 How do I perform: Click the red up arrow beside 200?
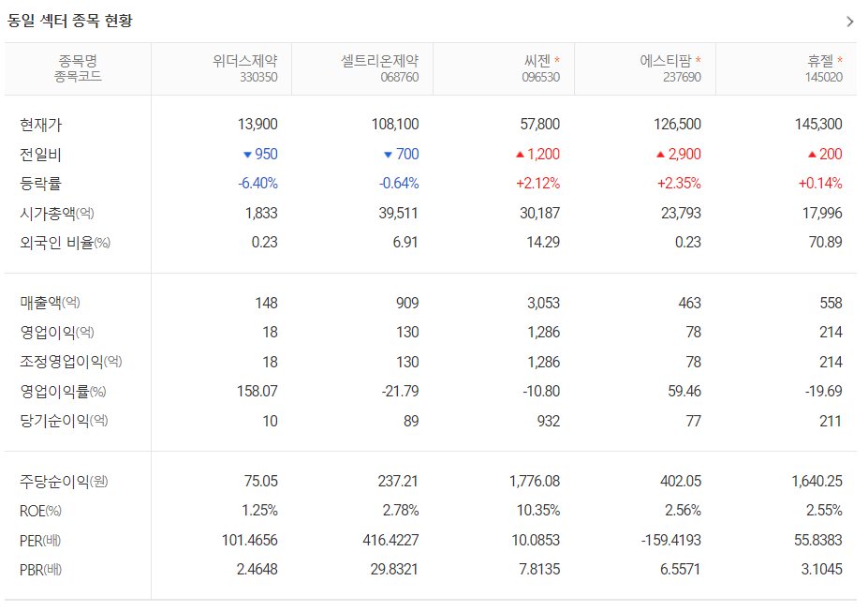[x=812, y=155]
